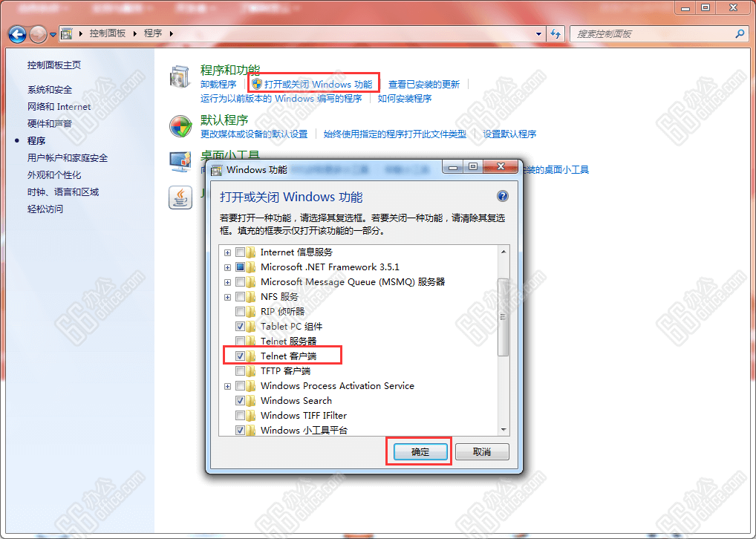Expand the arrow before 控制面板 breadcrumb
Viewport: 756px width, 539px height.
point(80,33)
